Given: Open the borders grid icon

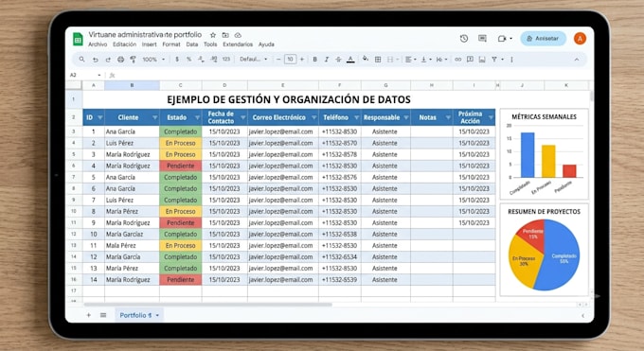Looking at the screenshot, I should [378, 60].
